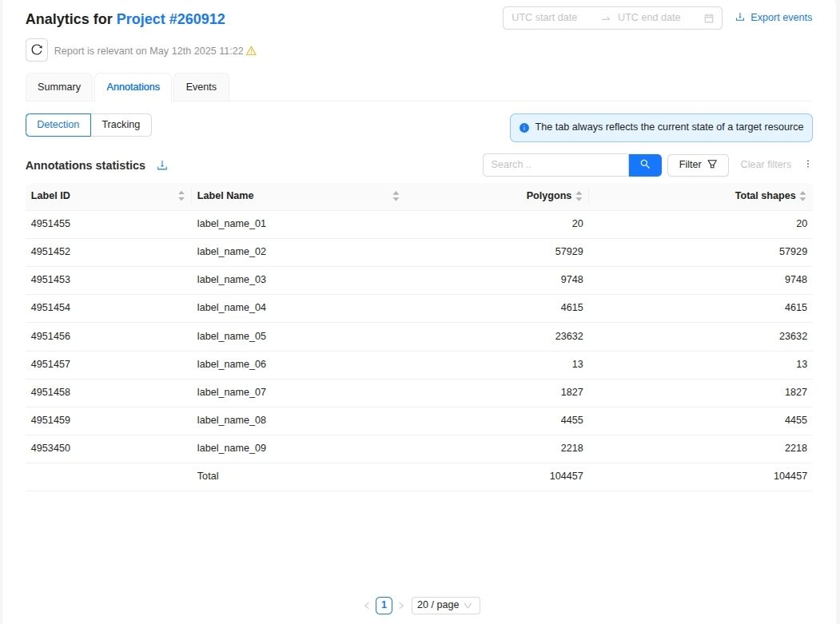Screen dimensions: 840x624
Task: Click the calendar icon in date range
Action: 709,18
